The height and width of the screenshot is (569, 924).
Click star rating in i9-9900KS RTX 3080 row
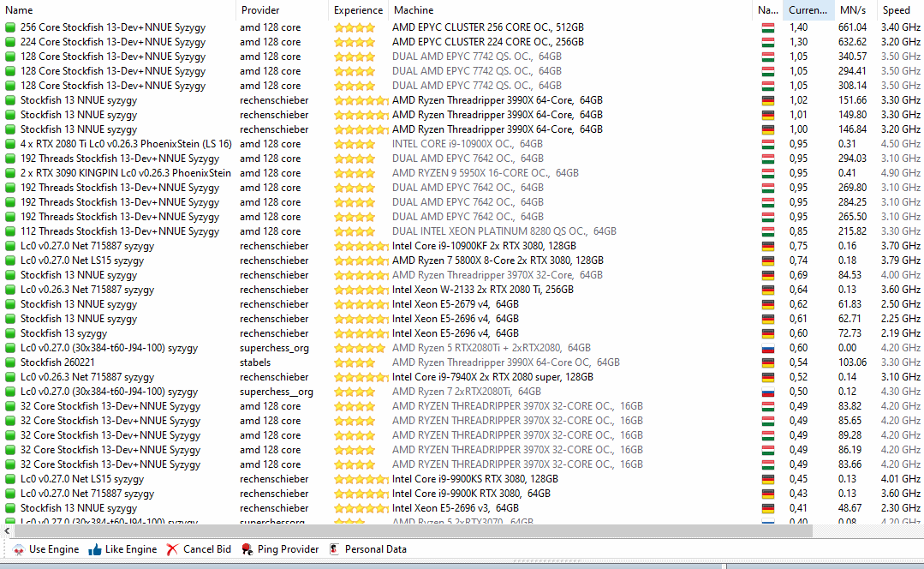[361, 479]
